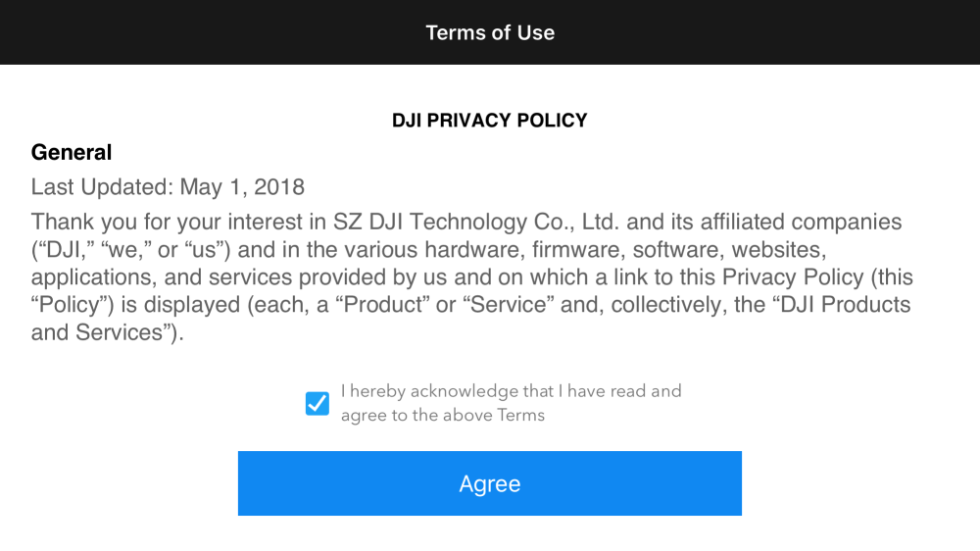Viewport: 980px width, 551px height.
Task: Uncheck the acknowledge terms checkbox
Action: [318, 403]
